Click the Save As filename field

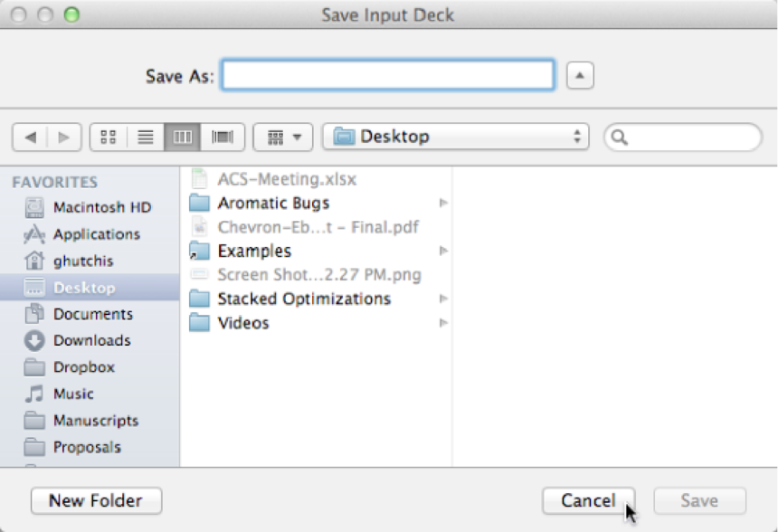pos(388,75)
